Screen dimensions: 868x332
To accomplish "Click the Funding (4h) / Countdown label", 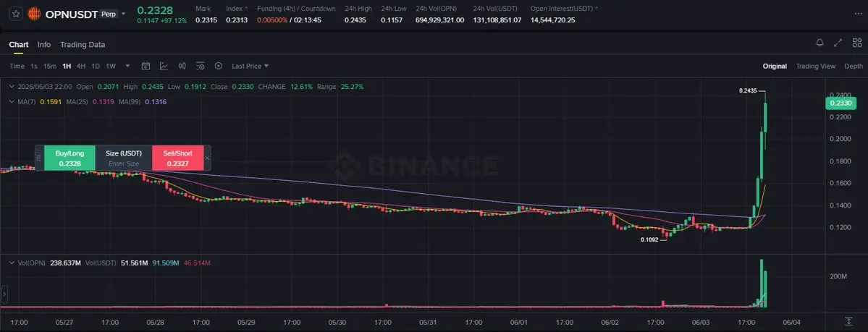I will pyautogui.click(x=296, y=9).
